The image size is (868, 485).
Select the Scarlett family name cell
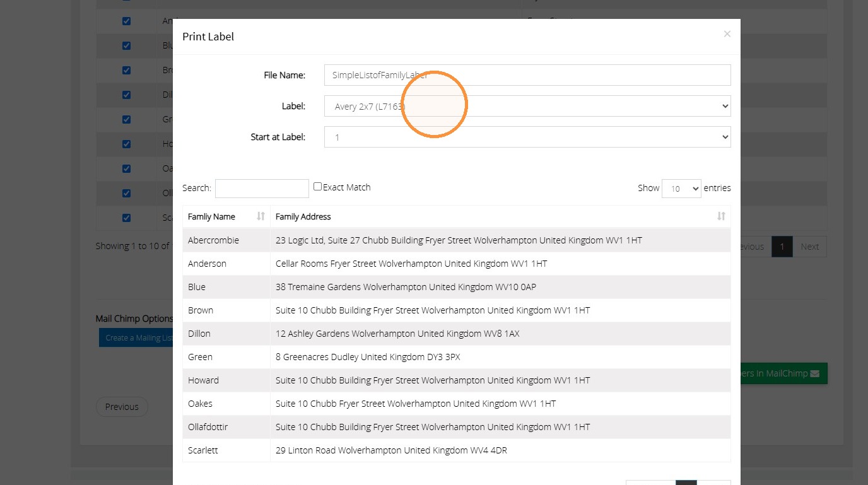[226, 450]
